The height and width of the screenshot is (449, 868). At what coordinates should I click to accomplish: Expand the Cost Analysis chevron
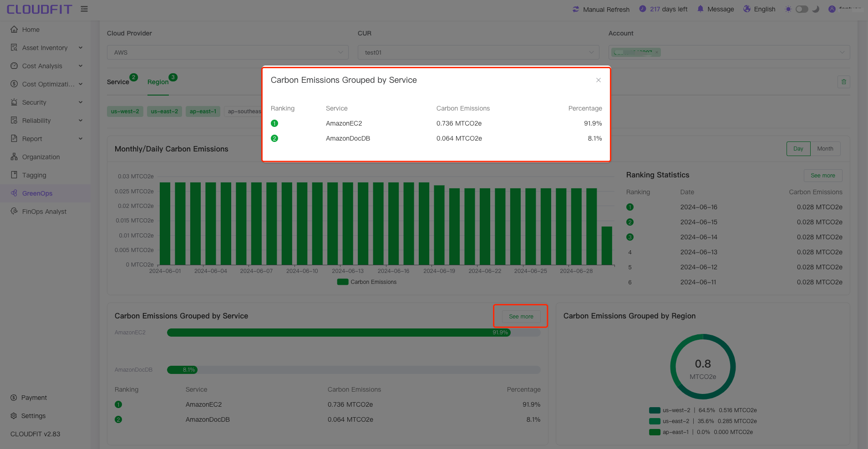(x=81, y=66)
